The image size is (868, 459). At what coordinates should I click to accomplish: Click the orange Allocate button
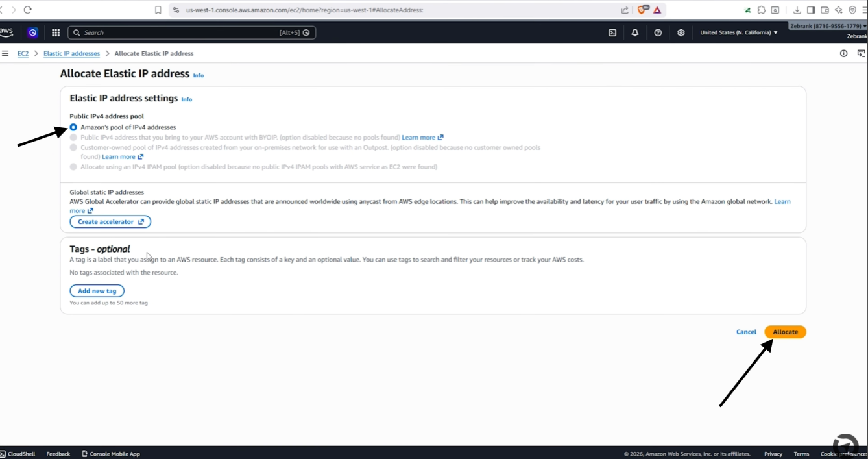[x=785, y=332]
